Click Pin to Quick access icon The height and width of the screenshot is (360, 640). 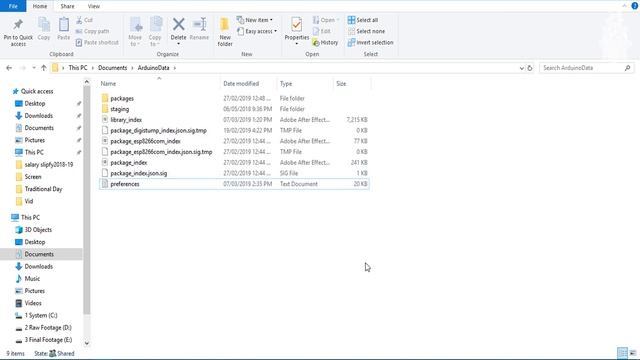click(x=18, y=24)
